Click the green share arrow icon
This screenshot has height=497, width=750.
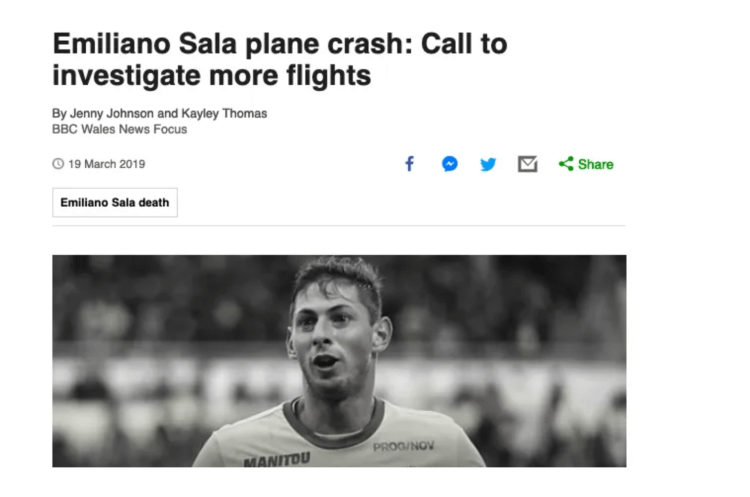(x=566, y=164)
